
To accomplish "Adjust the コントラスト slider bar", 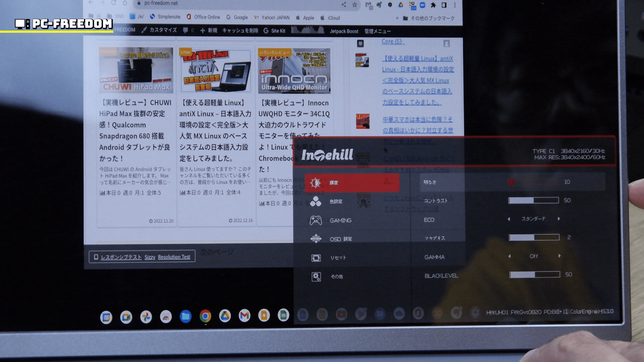I will pyautogui.click(x=533, y=200).
